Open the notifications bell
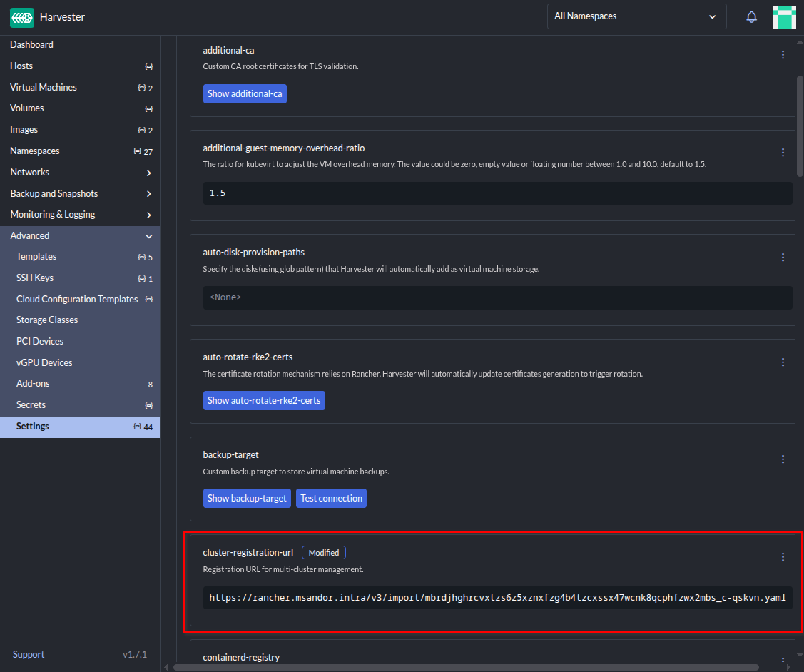The image size is (804, 672). point(751,17)
